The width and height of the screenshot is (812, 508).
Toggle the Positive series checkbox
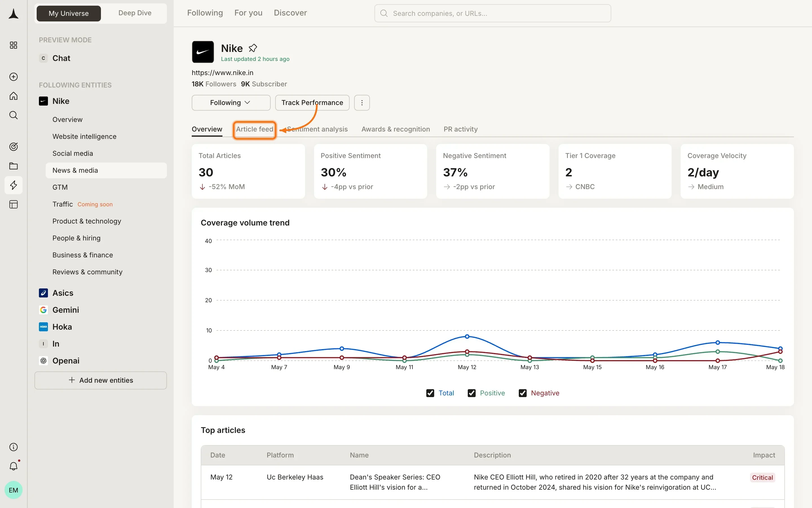click(471, 393)
